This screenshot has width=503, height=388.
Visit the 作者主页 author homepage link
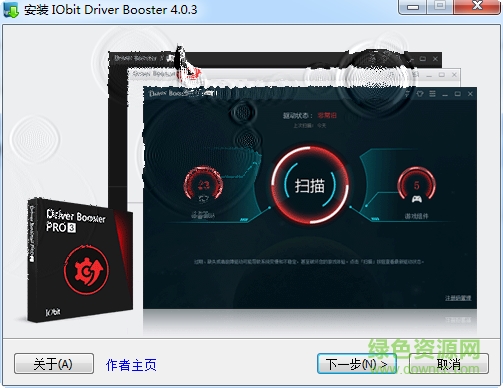point(131,365)
